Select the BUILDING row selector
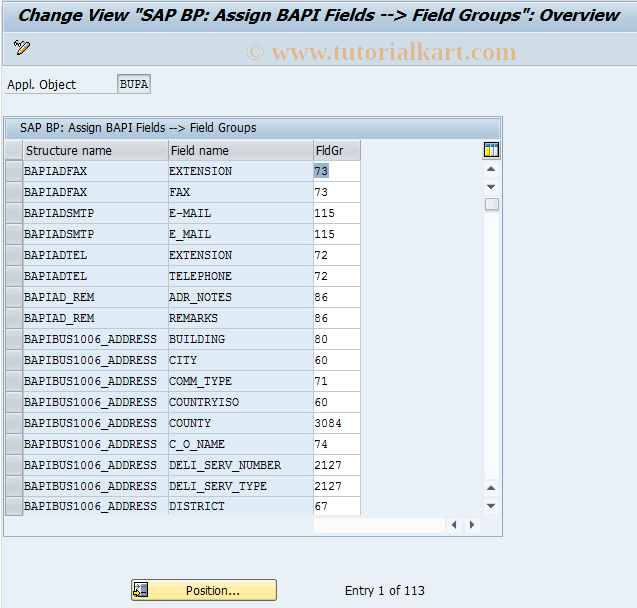This screenshot has height=608, width=637. (x=14, y=340)
